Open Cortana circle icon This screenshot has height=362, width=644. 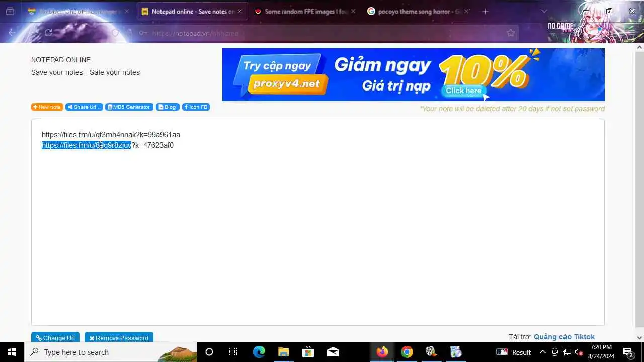point(209,352)
